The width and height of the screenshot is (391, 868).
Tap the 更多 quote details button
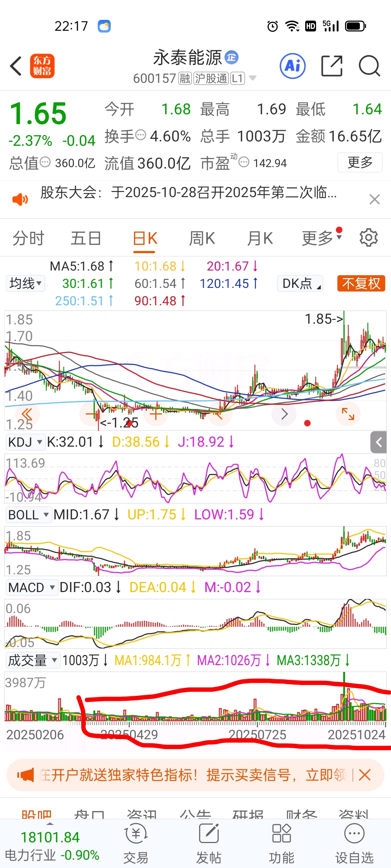[x=360, y=162]
